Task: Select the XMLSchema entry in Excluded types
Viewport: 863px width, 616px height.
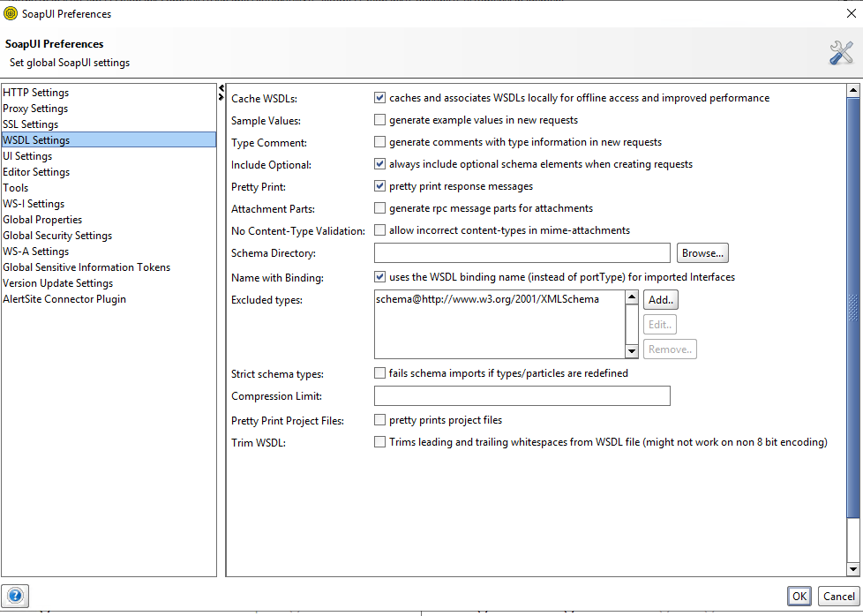Action: click(x=487, y=299)
